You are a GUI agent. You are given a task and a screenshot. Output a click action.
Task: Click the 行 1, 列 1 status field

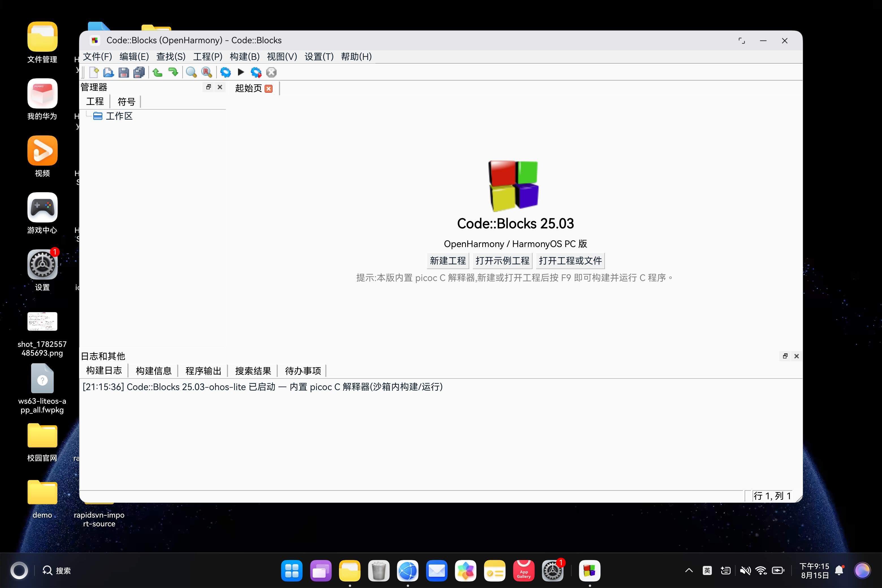773,496
